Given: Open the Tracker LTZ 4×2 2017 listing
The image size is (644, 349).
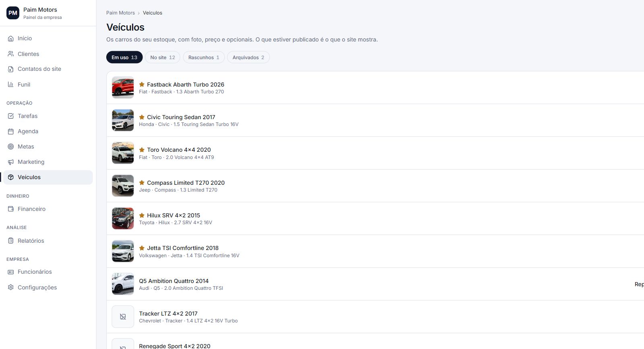Looking at the screenshot, I should pyautogui.click(x=168, y=314).
